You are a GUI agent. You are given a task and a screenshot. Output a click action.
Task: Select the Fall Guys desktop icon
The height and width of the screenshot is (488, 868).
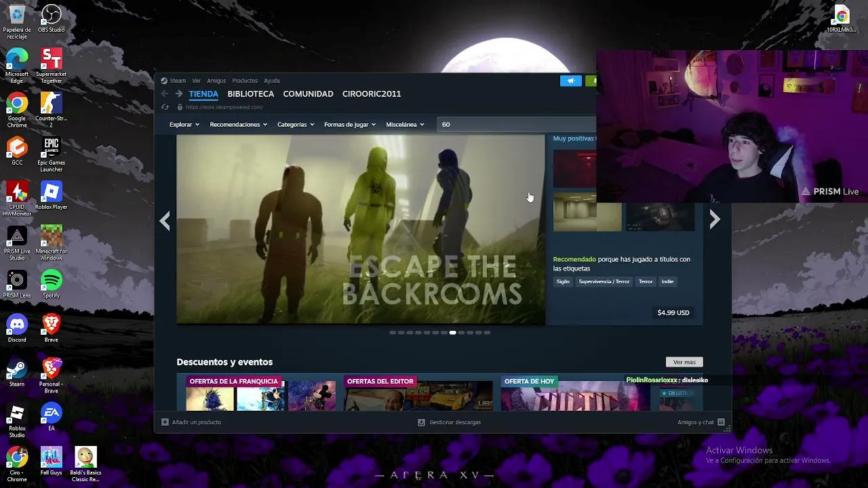(52, 461)
